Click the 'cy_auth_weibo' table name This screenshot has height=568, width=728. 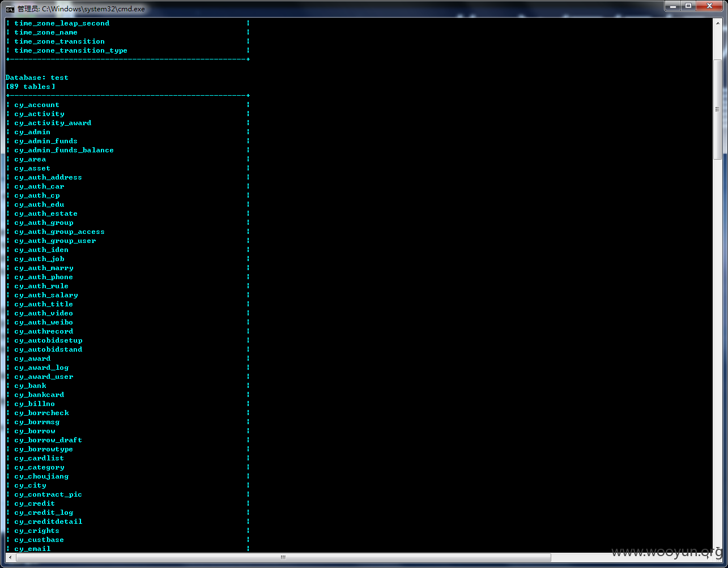pos(44,322)
